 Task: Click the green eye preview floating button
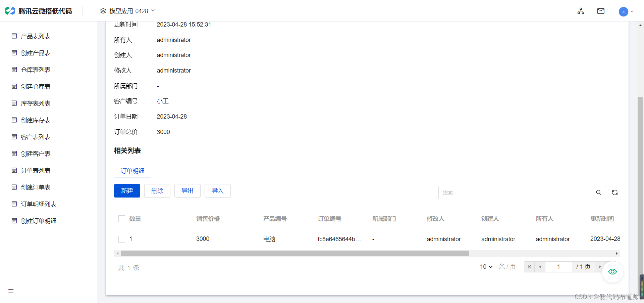click(612, 272)
